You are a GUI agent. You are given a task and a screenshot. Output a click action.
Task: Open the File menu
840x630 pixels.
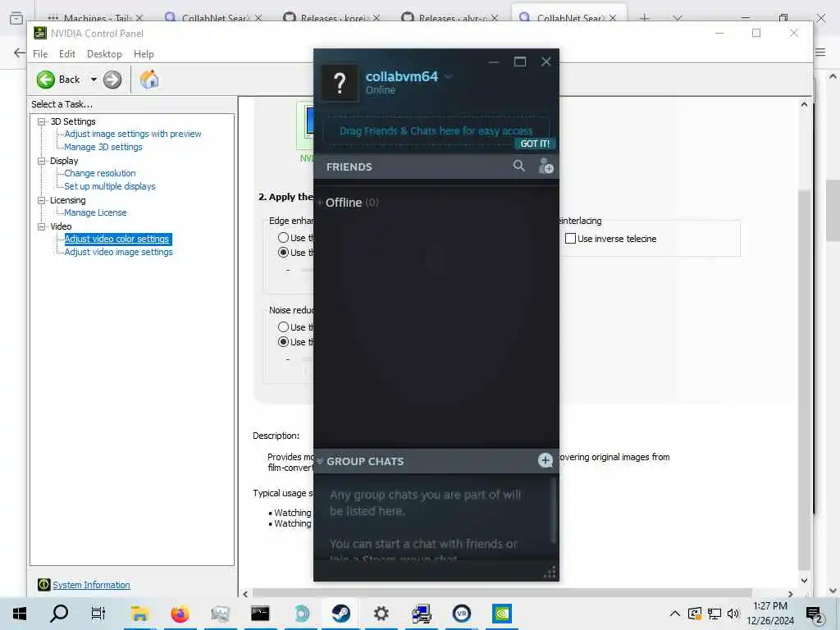[x=40, y=54]
